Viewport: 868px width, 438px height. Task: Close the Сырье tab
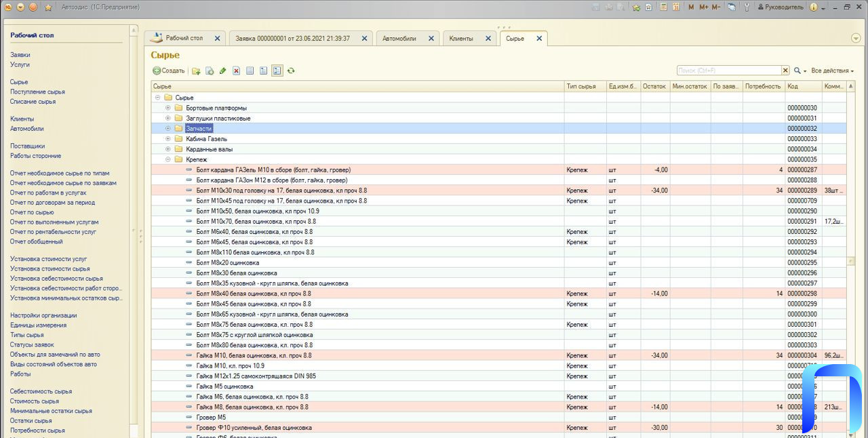pos(539,39)
